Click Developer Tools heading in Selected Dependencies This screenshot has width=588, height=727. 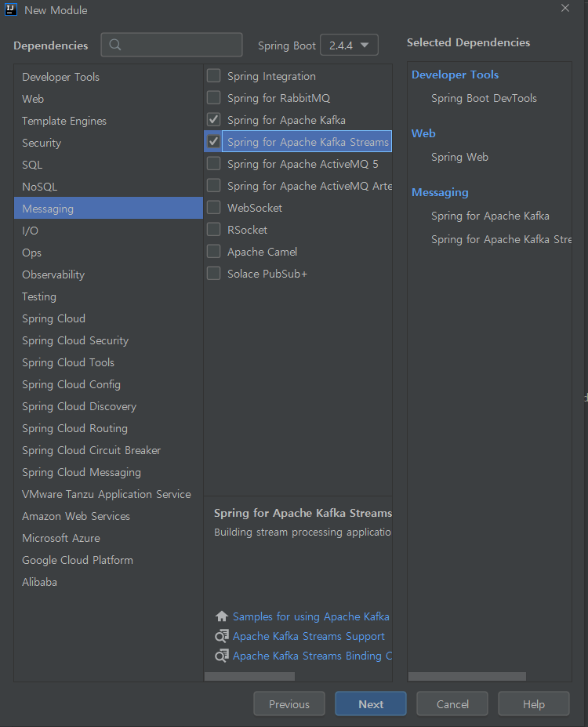[x=455, y=75]
